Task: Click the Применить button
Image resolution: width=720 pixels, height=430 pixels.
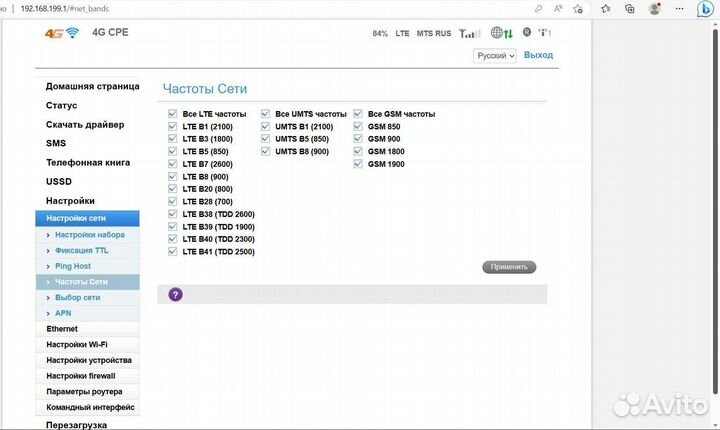Action: pyautogui.click(x=509, y=267)
